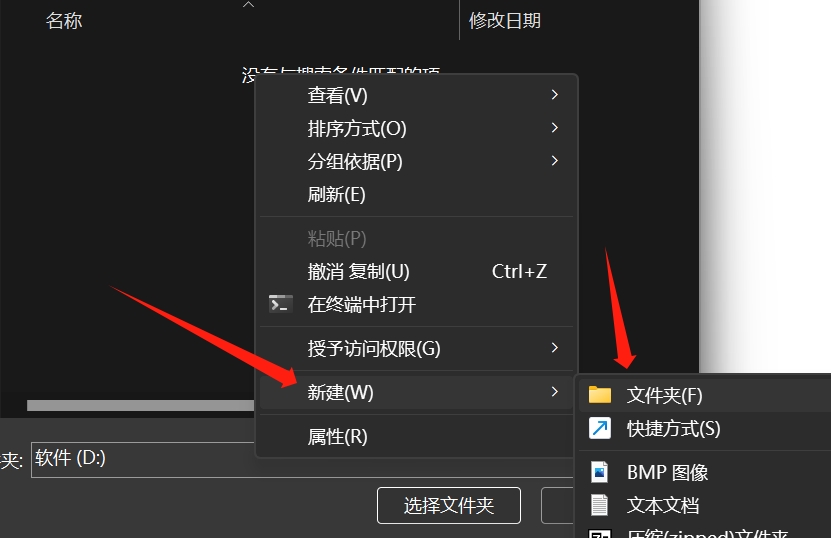This screenshot has height=538, width=831.
Task: Click the shortcut arrow icon in submenu
Action: click(x=600, y=428)
